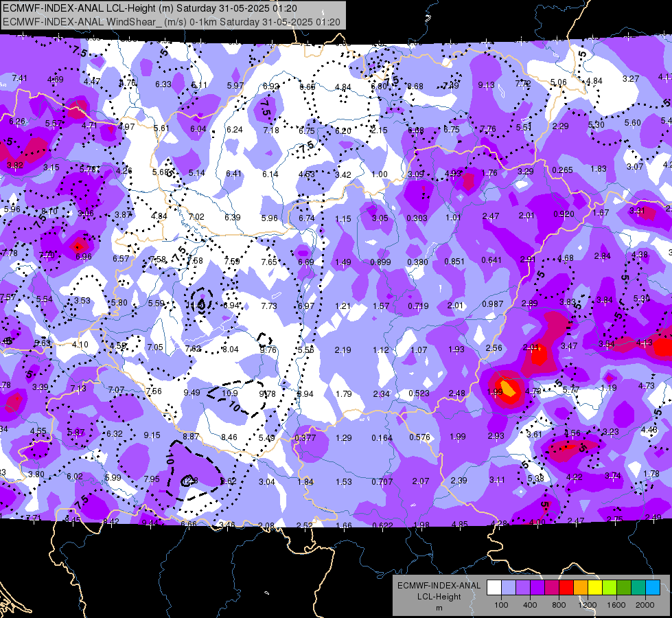672x618 pixels.
Task: Click the wind shear value 7.02
Action: point(197,216)
